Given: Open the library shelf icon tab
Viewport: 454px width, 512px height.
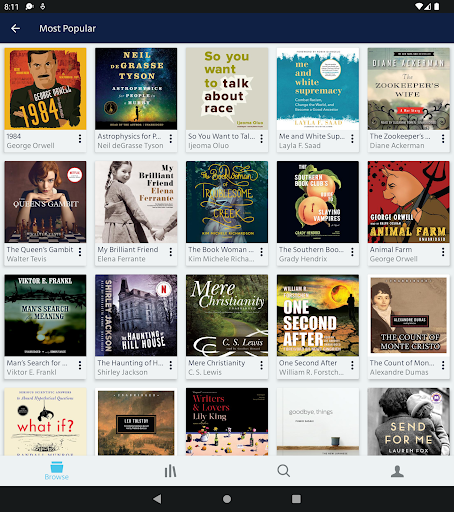Looking at the screenshot, I should click(x=170, y=471).
